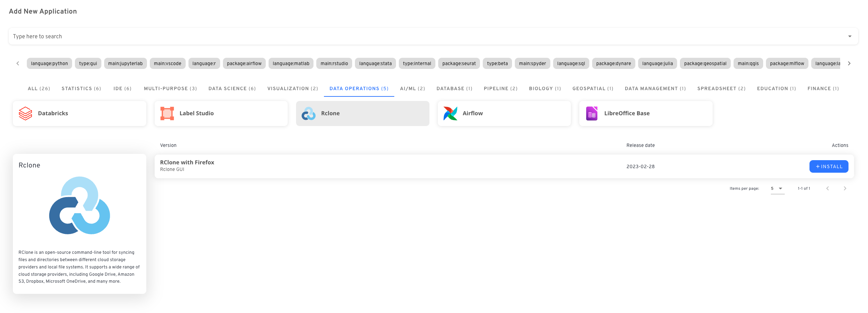This screenshot has height=313, width=868.
Task: Click the large Rclone logo image
Action: [x=79, y=205]
